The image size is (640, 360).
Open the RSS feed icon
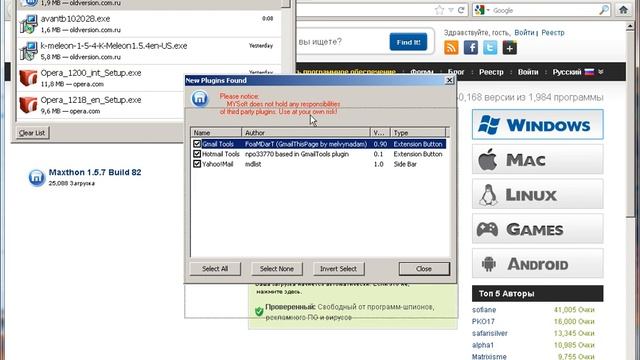click(x=451, y=48)
